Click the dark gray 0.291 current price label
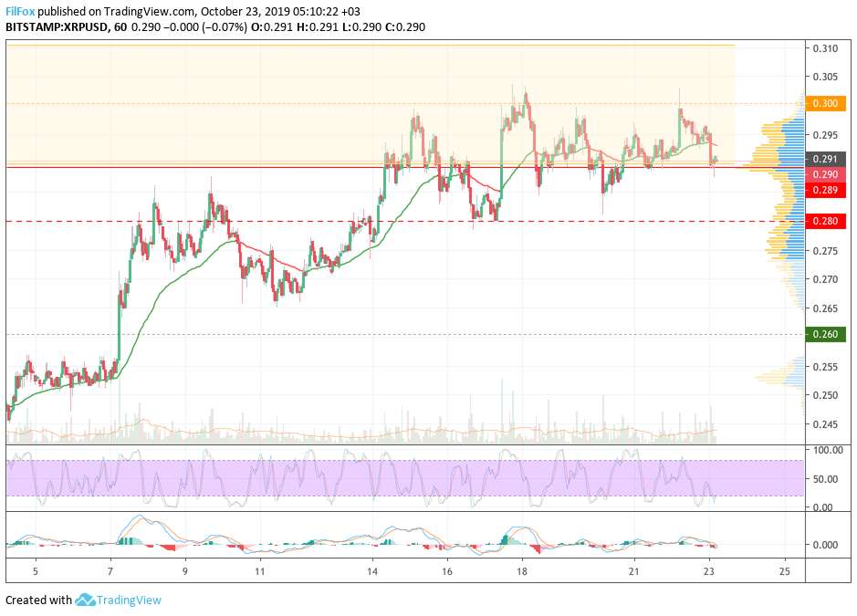This screenshot has height=616, width=857. click(x=825, y=159)
